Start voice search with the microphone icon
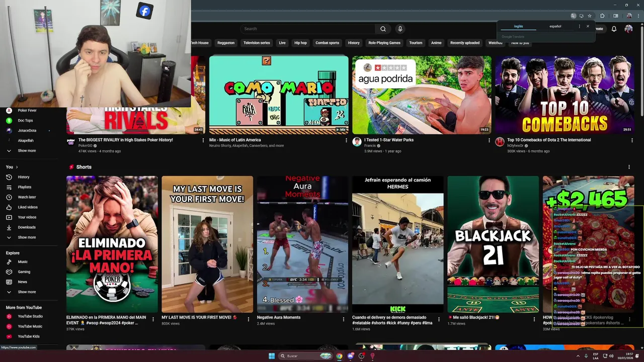 pyautogui.click(x=400, y=29)
